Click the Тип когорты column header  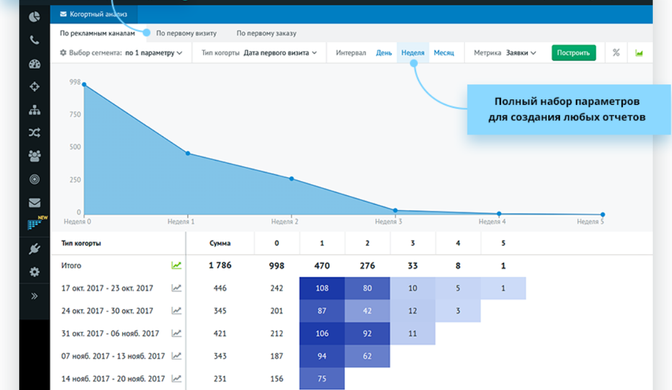[x=81, y=243]
